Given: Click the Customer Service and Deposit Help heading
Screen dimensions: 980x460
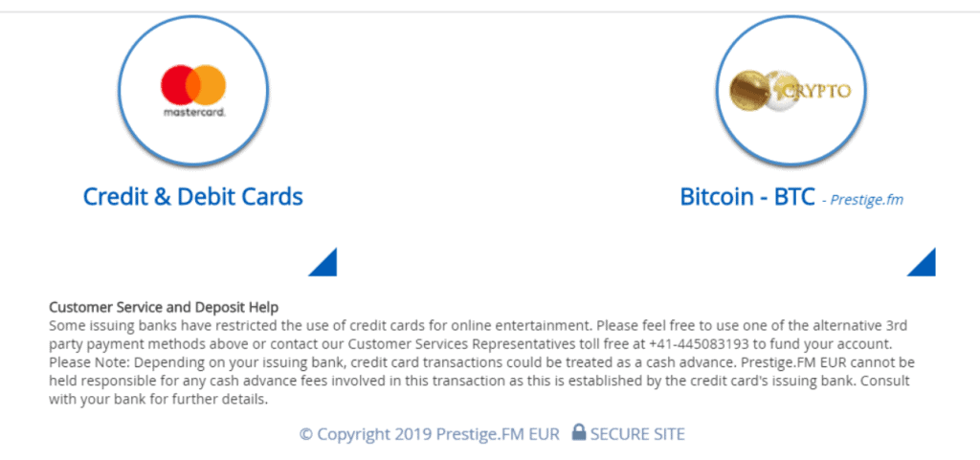Looking at the screenshot, I should tap(164, 307).
